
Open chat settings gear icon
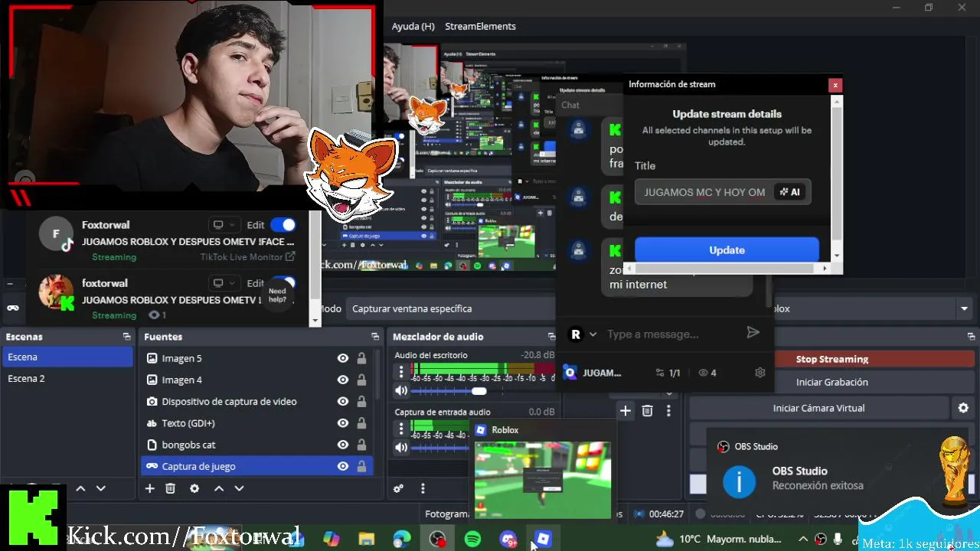[760, 373]
